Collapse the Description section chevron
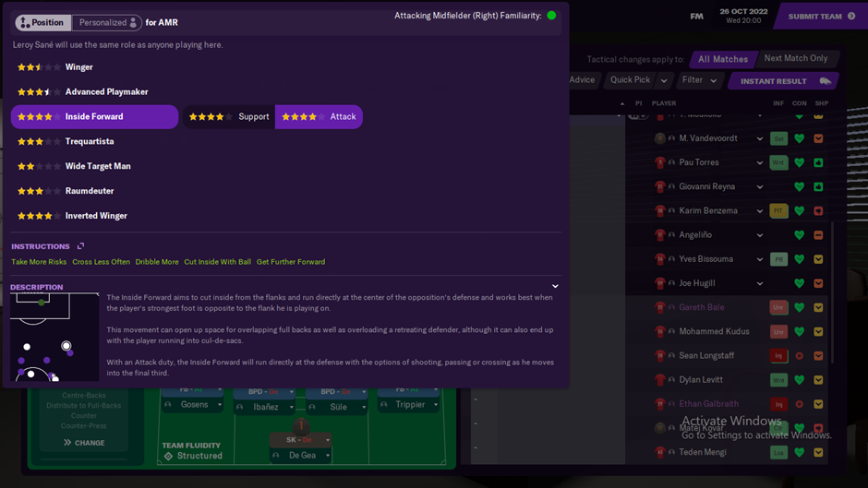This screenshot has width=868, height=488. (x=555, y=286)
